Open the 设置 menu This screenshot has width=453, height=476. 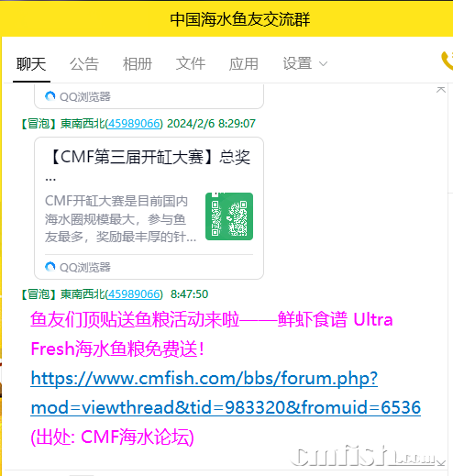coord(297,64)
